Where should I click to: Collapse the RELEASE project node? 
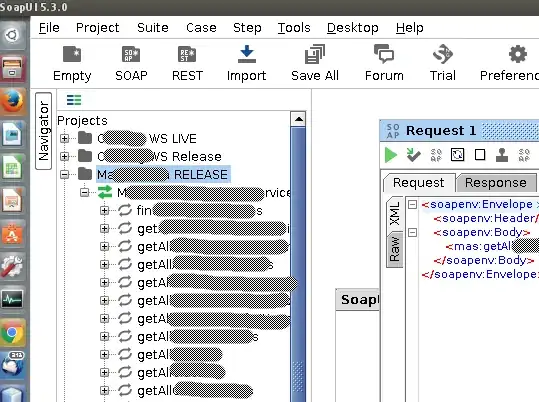64,174
